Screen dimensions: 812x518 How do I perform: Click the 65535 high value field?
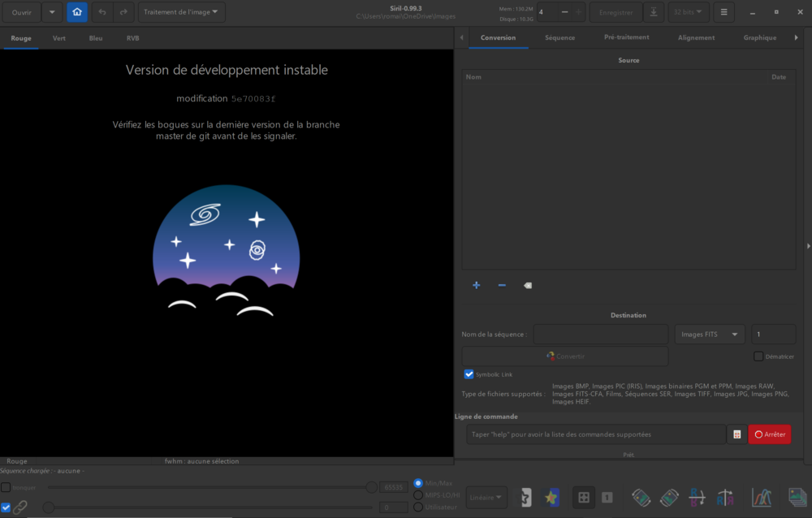point(393,487)
